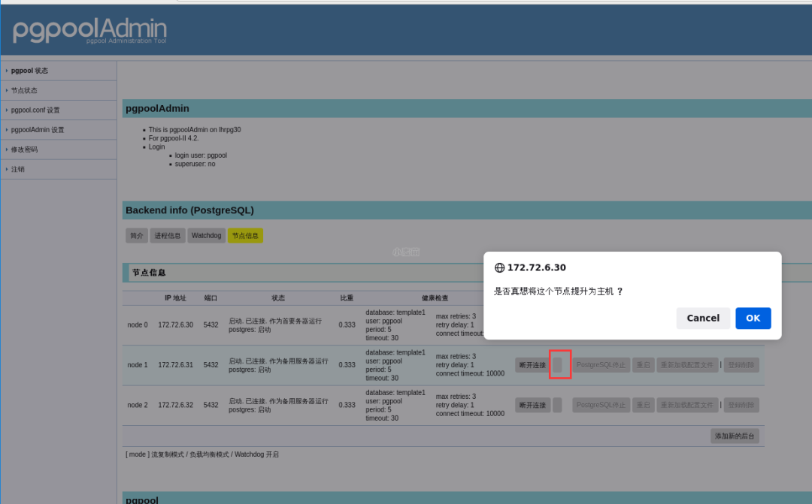The width and height of the screenshot is (812, 504).
Task: Click the pgpoolAdmin logo in the header
Action: [x=89, y=30]
